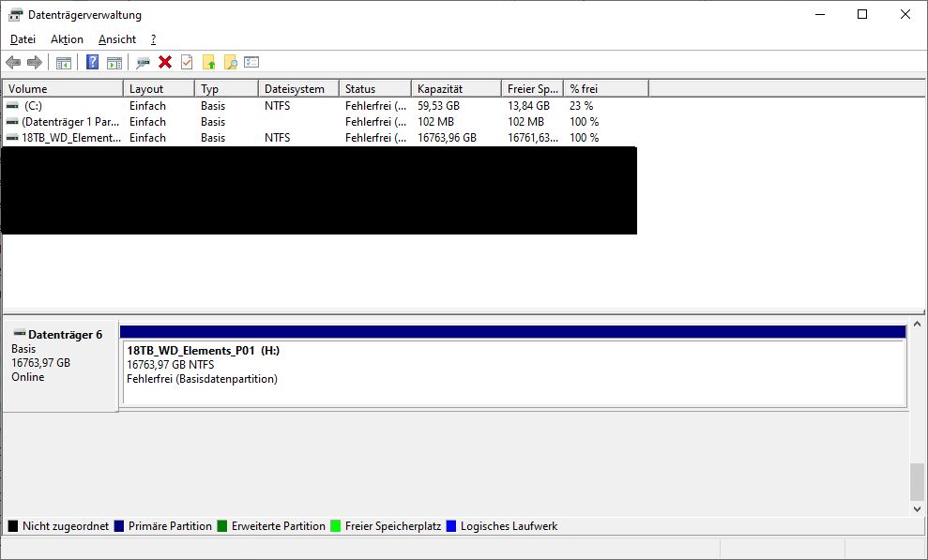Screen dimensions: 928x560
Task: Click the Erweiterte Partition legend swatch
Action: [222, 525]
